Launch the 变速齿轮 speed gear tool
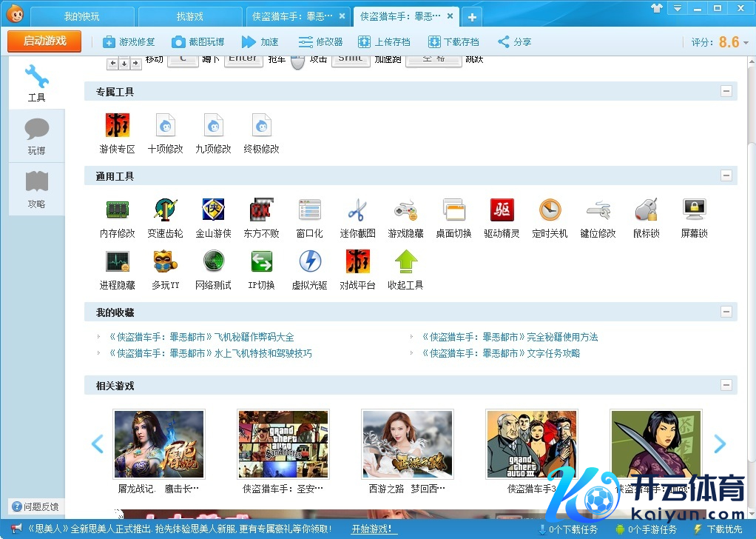Screen dimensions: 756x539 pos(166,210)
